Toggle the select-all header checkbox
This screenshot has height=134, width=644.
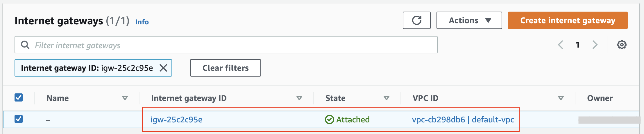tap(19, 97)
